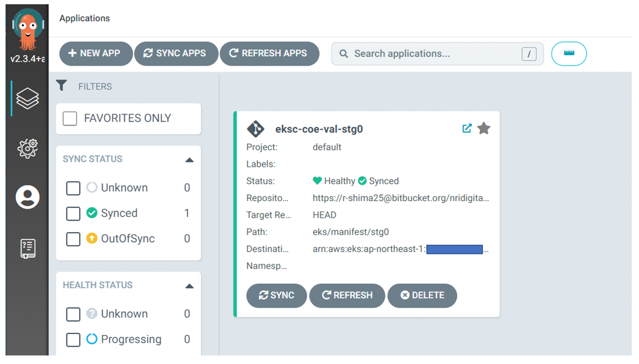Collapse the Sync Status filter section
The image size is (639, 364).
click(x=190, y=160)
